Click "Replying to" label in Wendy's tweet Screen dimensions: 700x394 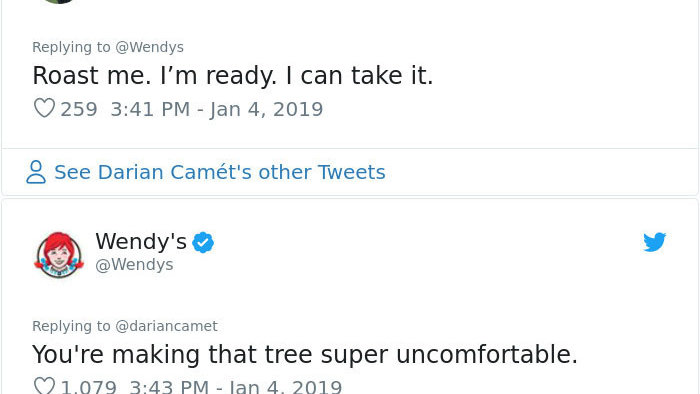click(71, 326)
